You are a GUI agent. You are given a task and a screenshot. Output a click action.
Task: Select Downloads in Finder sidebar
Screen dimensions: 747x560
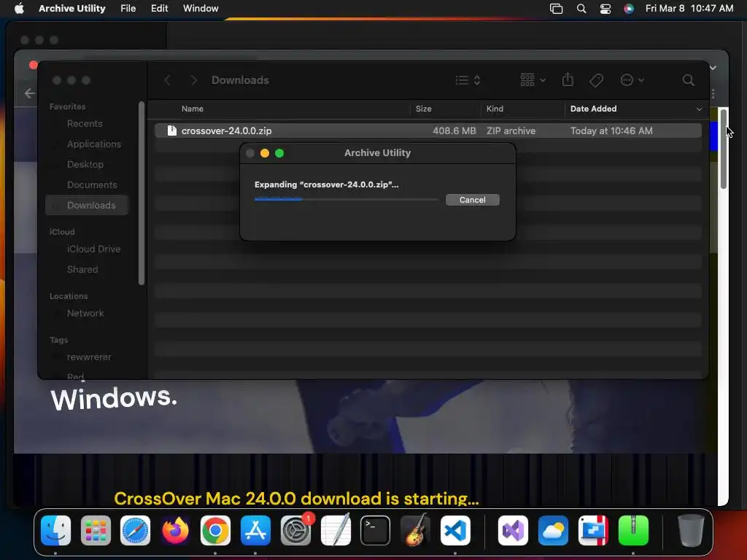88,205
